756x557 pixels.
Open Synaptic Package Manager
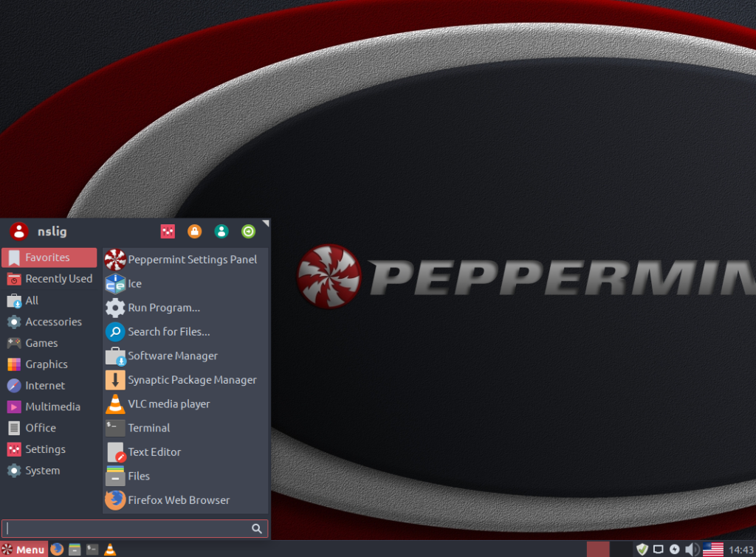tap(185, 380)
